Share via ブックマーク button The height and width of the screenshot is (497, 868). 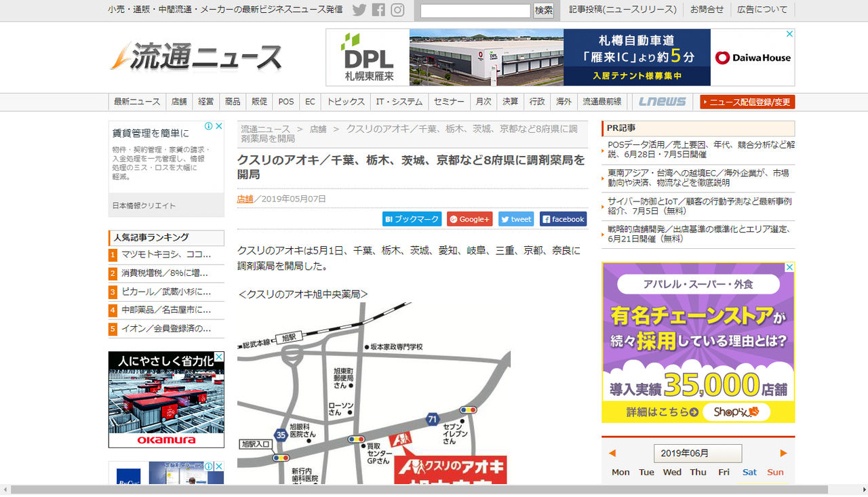coord(412,219)
